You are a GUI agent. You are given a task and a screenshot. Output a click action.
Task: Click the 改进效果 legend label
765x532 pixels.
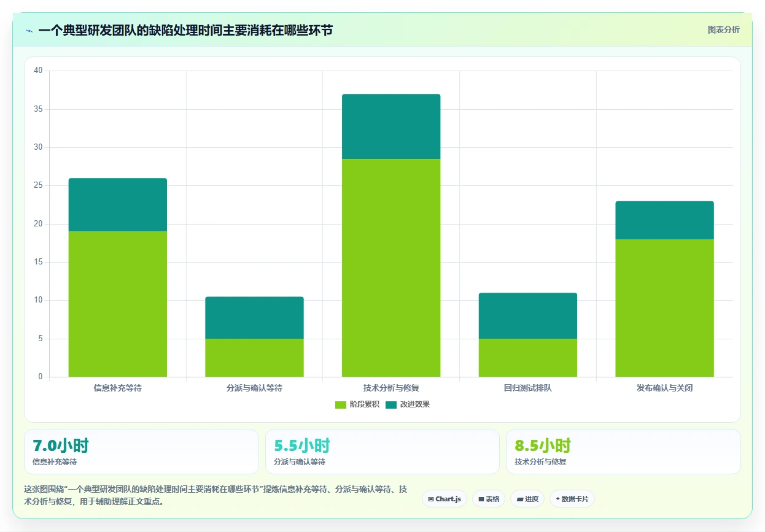click(415, 404)
